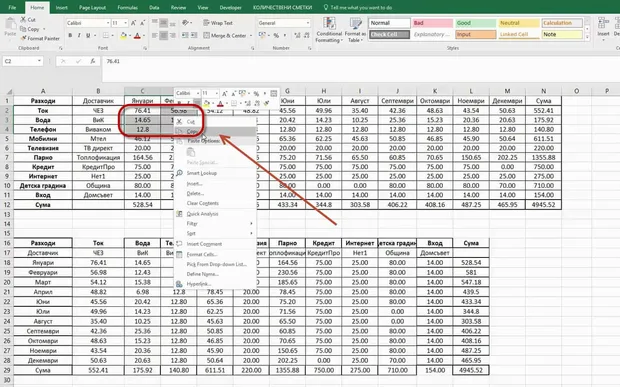Open the Font group dialog launcher
The height and width of the screenshot is (387, 620).
pyautogui.click(x=145, y=48)
